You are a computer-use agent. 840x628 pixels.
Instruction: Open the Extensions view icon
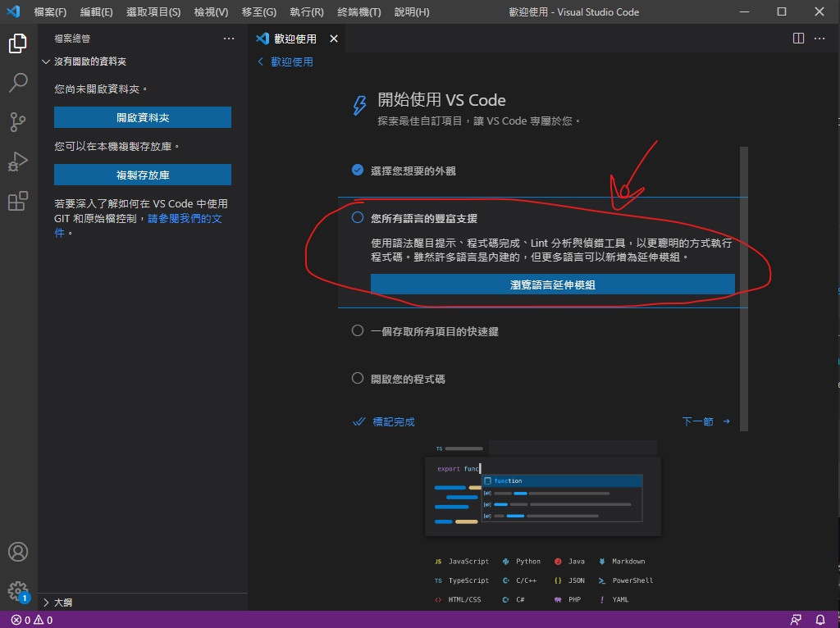tap(18, 202)
